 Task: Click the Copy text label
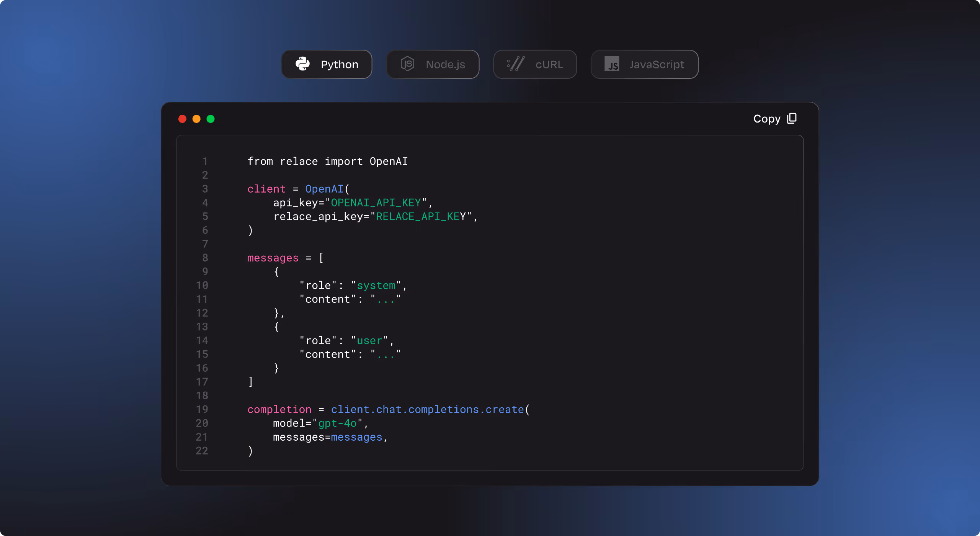[767, 119]
